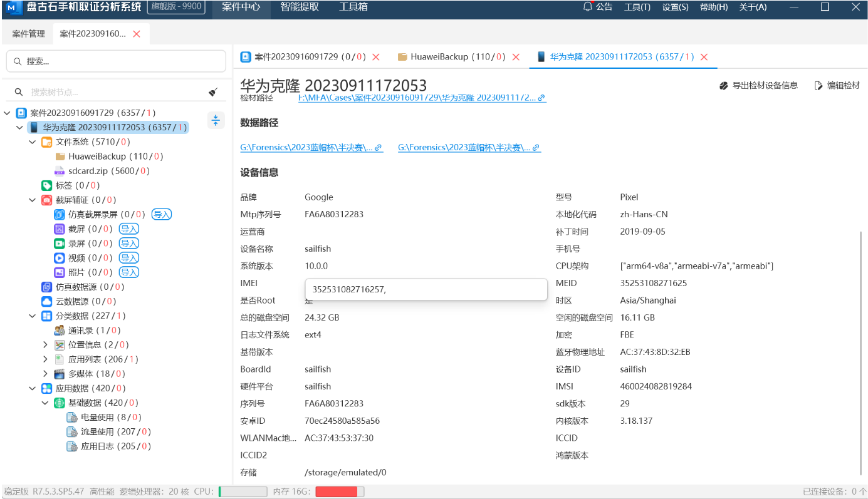
Task: Open the first 数据路径 link
Action: click(x=311, y=148)
